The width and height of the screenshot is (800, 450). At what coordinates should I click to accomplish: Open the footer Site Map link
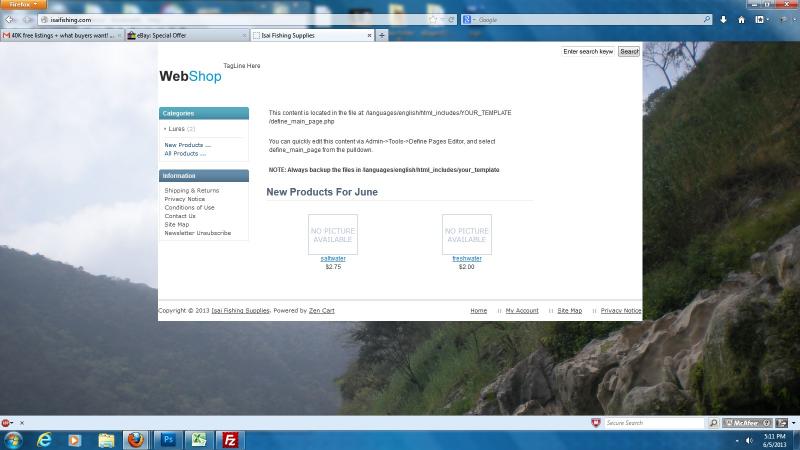569,311
